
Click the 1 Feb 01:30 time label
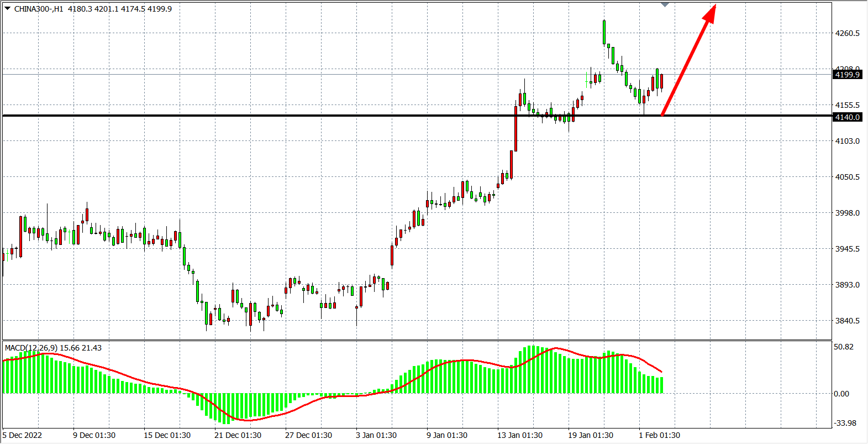659,435
